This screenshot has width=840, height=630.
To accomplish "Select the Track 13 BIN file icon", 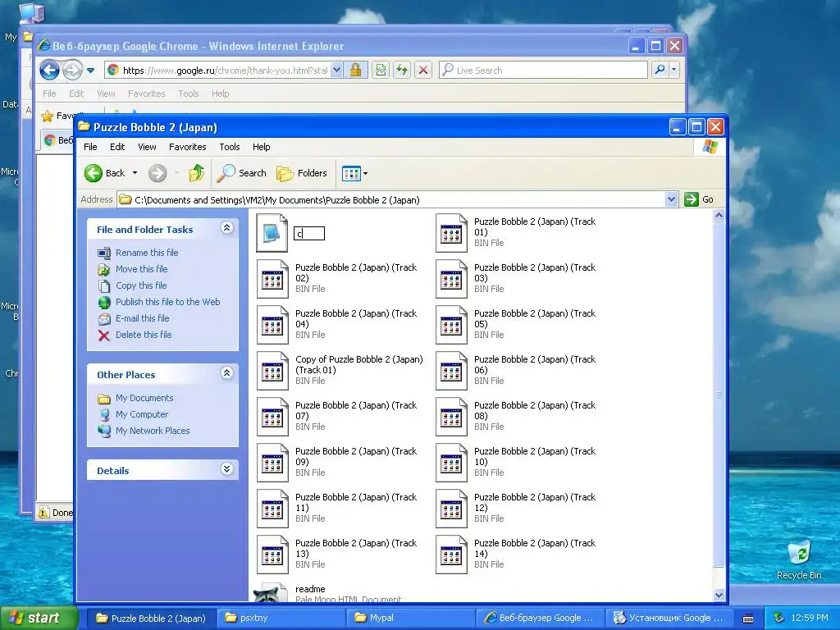I will pos(272,555).
